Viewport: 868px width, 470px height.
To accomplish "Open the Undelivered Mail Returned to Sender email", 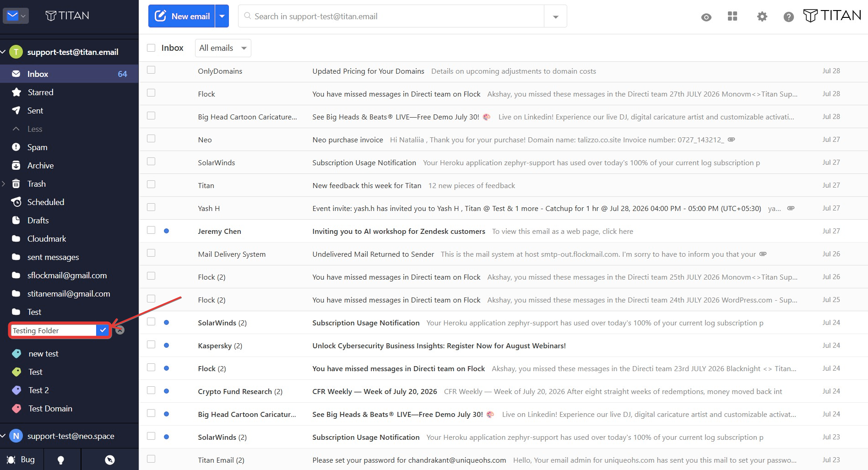I will click(x=504, y=254).
